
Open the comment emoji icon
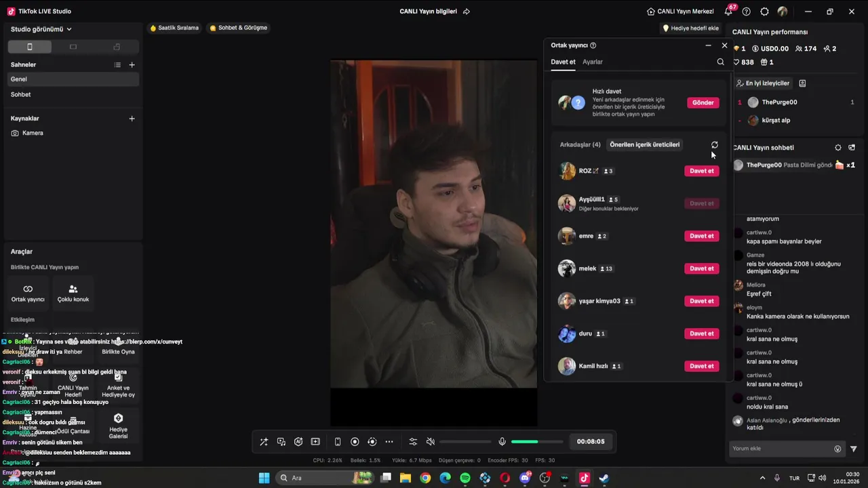point(837,449)
